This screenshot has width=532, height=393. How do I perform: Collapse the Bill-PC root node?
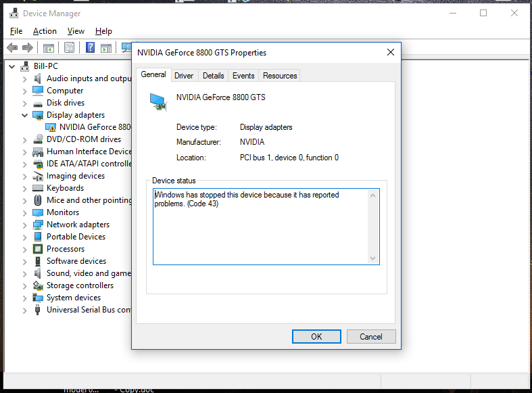[x=12, y=66]
